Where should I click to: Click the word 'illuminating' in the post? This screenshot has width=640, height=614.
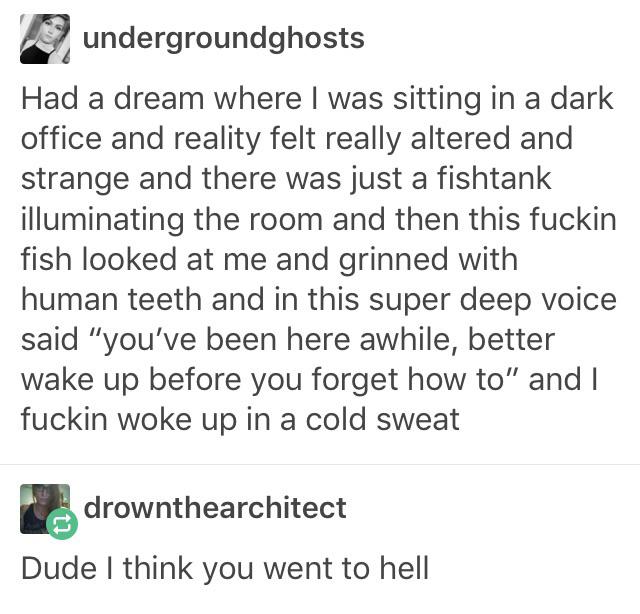[x=102, y=220]
